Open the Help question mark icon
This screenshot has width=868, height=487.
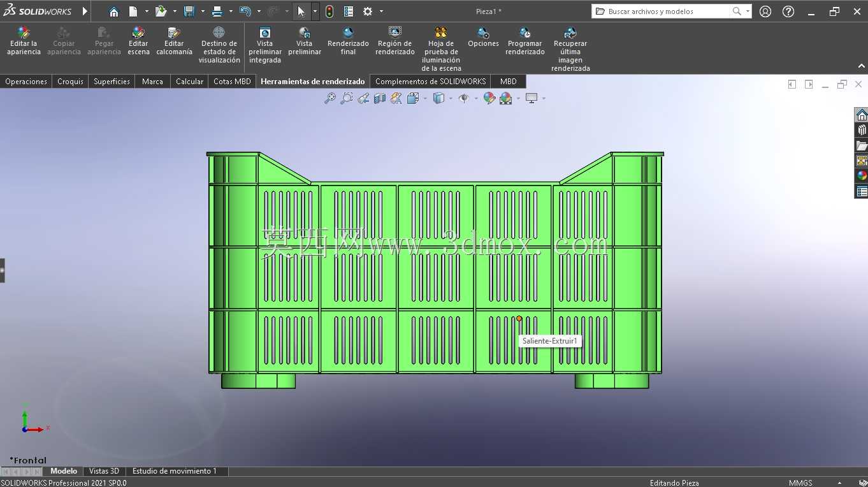[788, 11]
